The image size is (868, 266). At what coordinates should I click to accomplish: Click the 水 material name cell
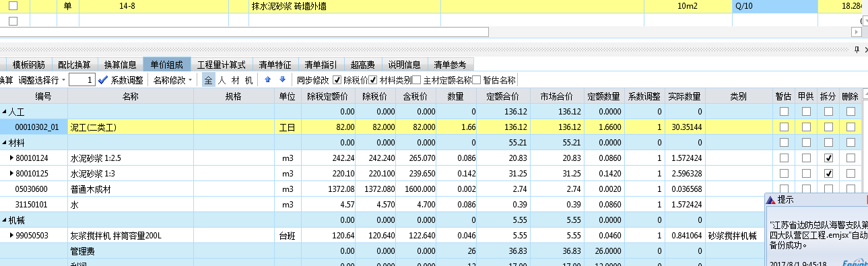(131, 204)
